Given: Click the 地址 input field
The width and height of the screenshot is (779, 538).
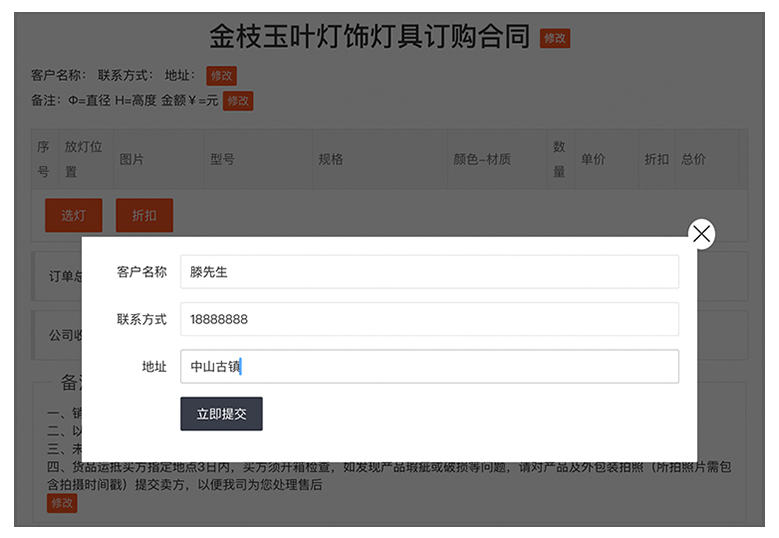Looking at the screenshot, I should [429, 366].
